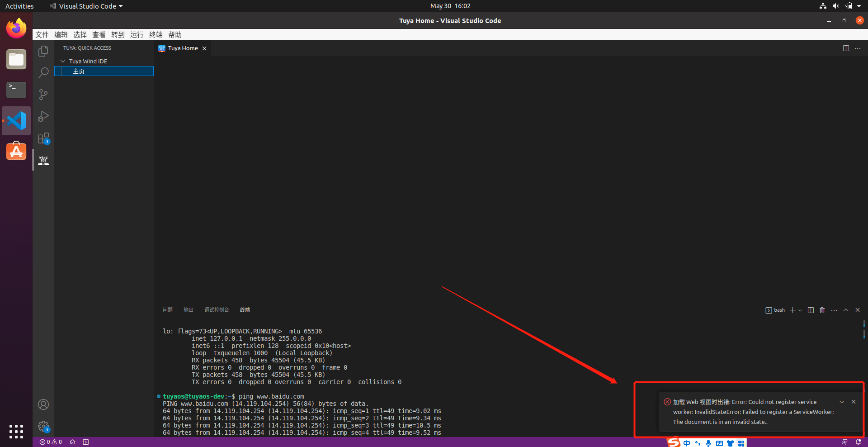
Task: Split the terminal panel
Action: (x=811, y=310)
